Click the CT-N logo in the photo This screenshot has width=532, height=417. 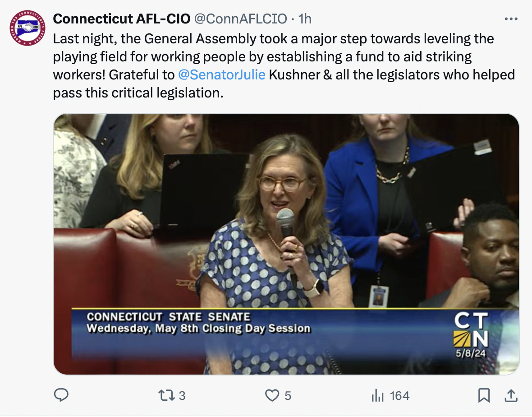471,330
